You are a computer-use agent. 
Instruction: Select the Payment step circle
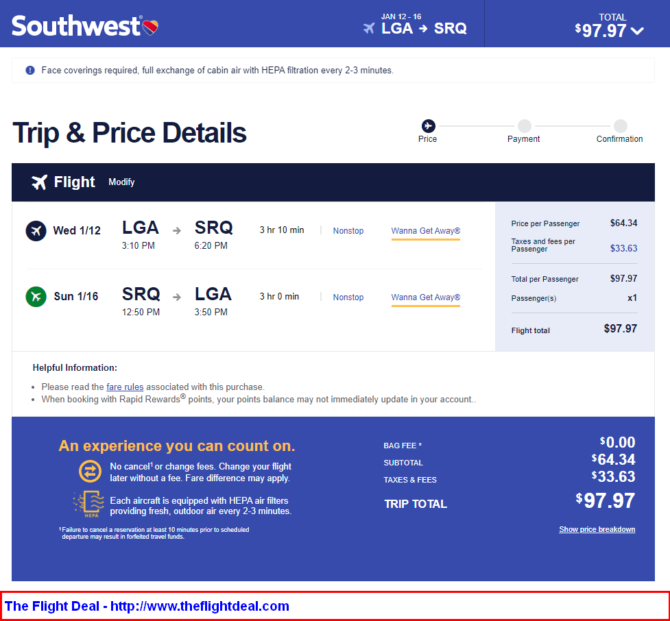click(x=524, y=126)
